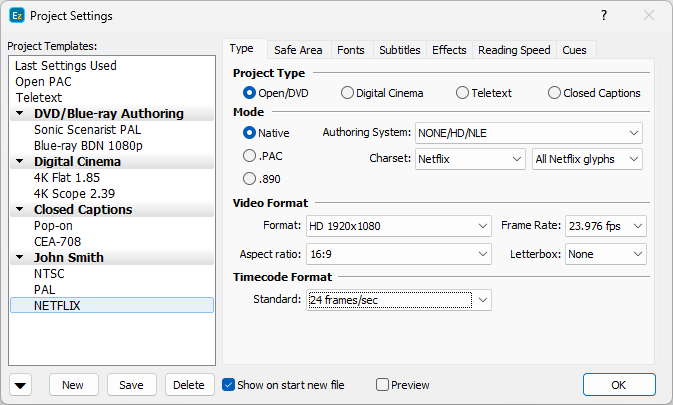Enable the Preview checkbox
Screen dimensions: 673x405
coord(382,385)
